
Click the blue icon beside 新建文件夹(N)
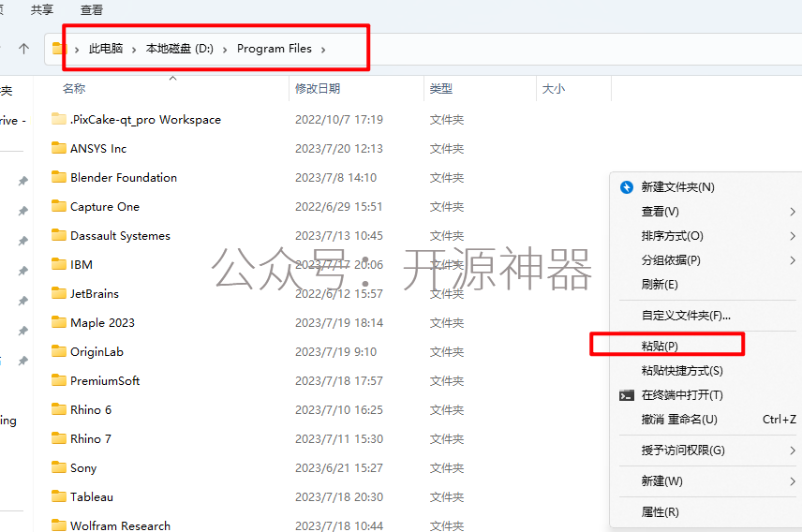click(x=627, y=187)
